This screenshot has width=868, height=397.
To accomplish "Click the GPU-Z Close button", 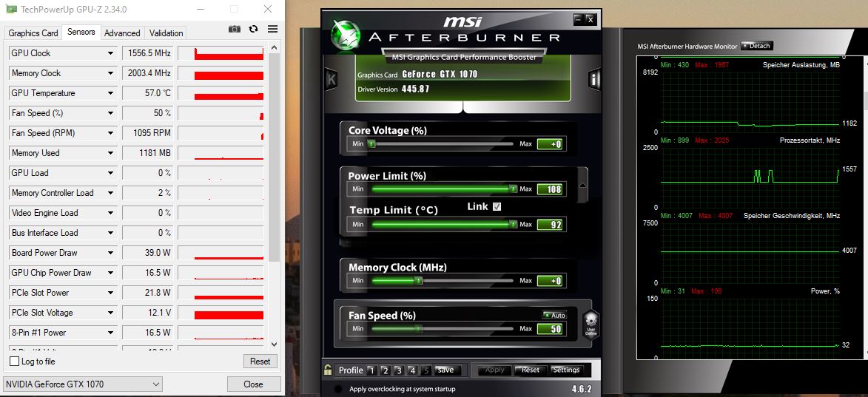I will 253,384.
